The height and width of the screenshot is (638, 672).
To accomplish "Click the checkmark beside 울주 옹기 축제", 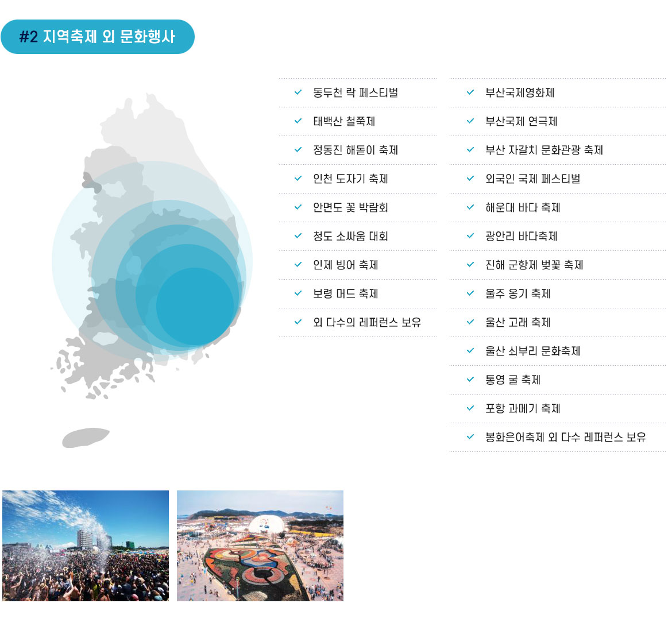I will click(470, 293).
